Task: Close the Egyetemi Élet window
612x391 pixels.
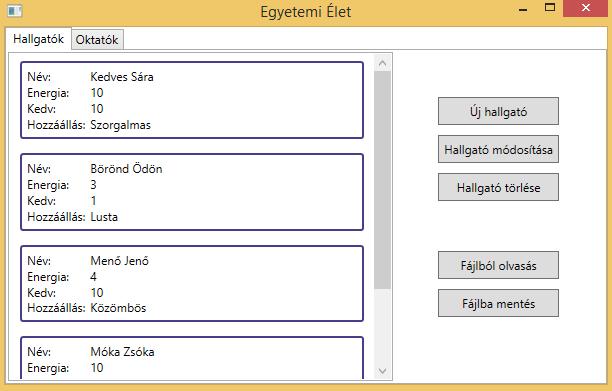Action: pyautogui.click(x=585, y=8)
